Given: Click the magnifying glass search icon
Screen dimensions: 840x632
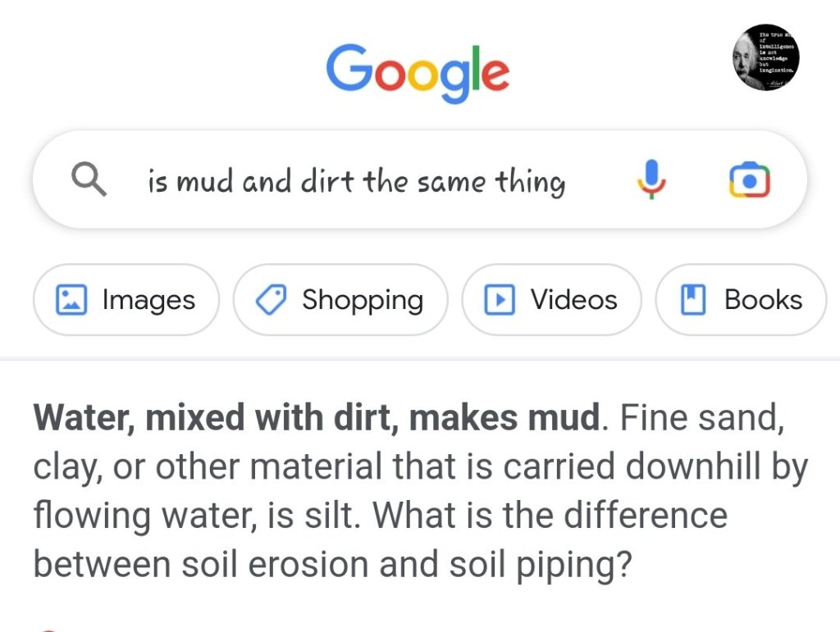Looking at the screenshot, I should (89, 180).
